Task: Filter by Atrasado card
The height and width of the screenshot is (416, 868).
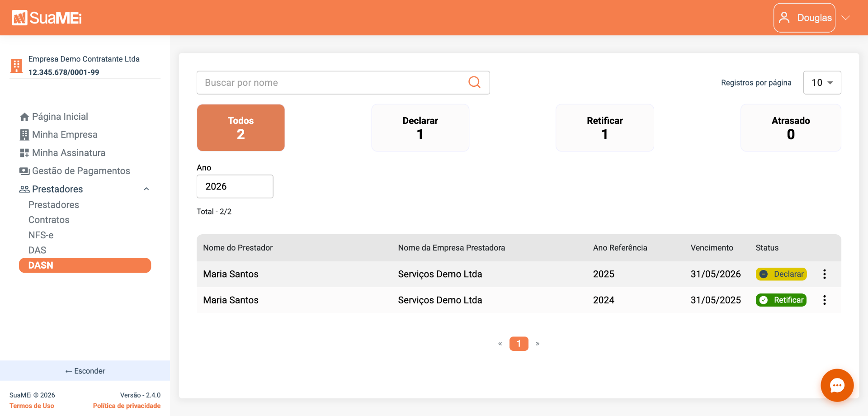Action: point(791,128)
